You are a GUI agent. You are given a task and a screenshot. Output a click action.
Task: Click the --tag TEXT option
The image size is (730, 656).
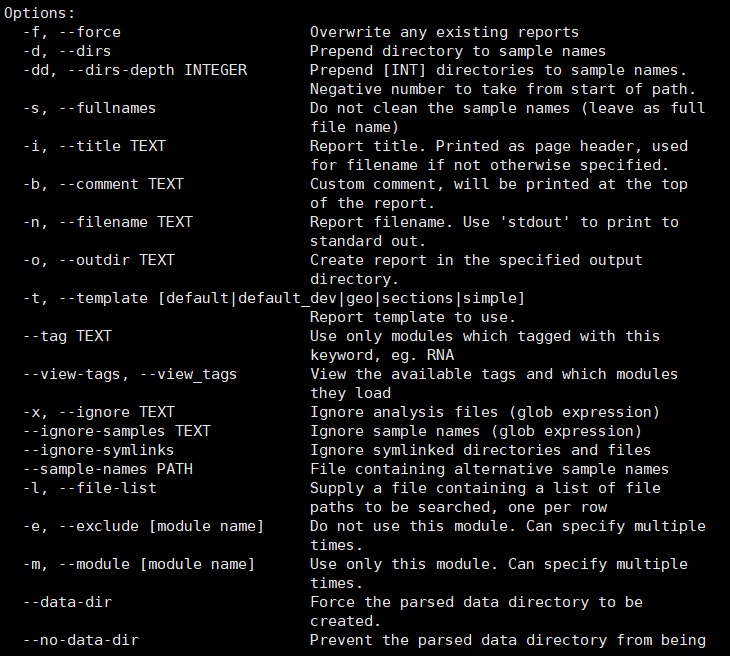[x=67, y=336]
